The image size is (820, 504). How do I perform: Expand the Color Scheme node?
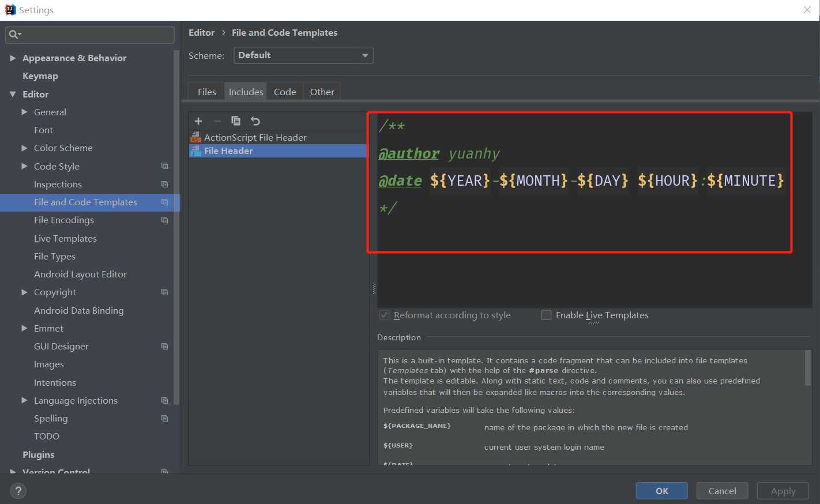[24, 148]
